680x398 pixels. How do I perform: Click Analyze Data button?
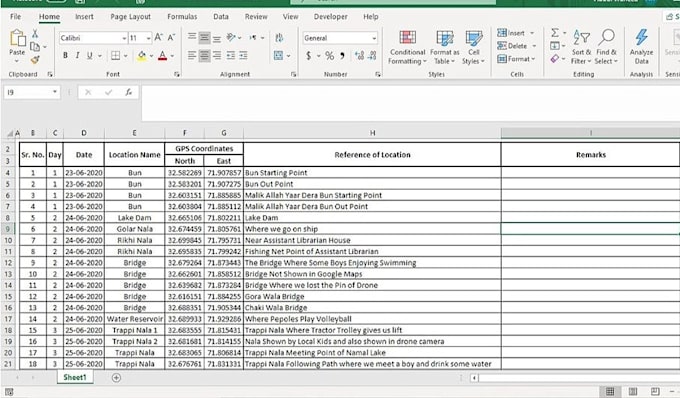(641, 47)
